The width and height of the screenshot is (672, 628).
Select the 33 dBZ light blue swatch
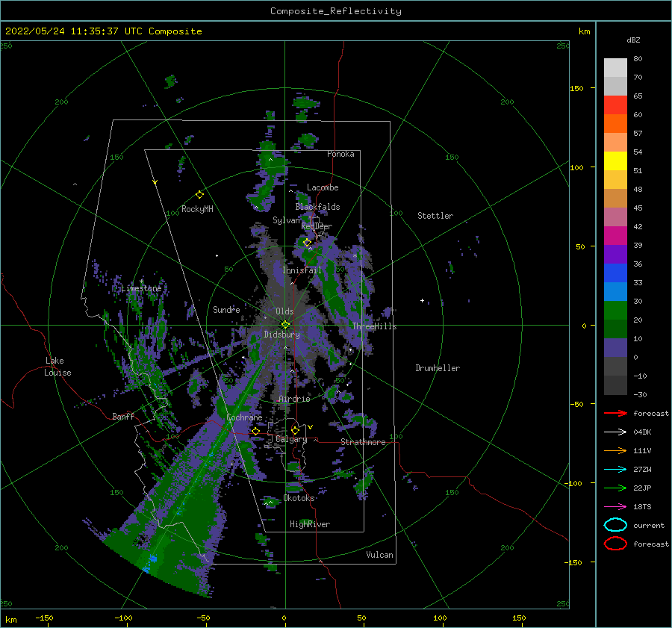(615, 291)
